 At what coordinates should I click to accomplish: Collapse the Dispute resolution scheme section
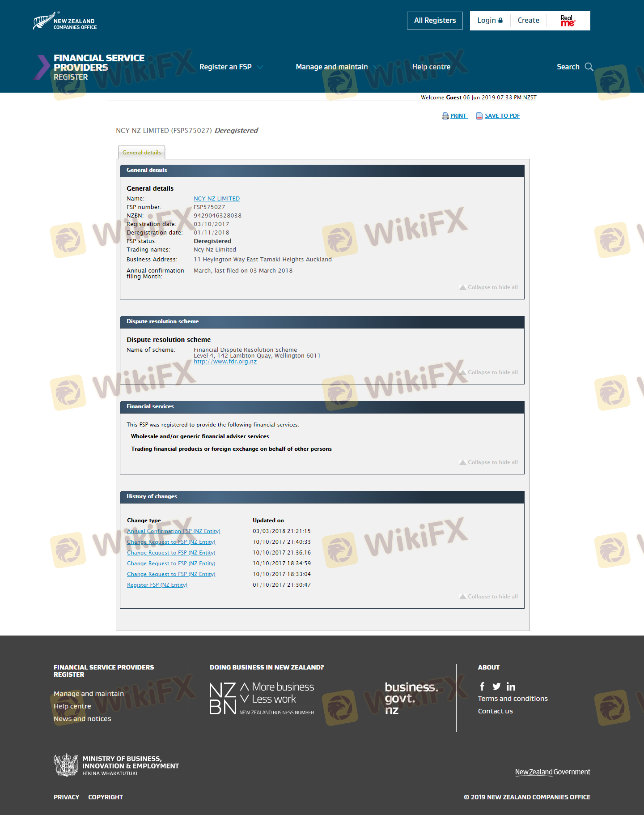point(488,372)
